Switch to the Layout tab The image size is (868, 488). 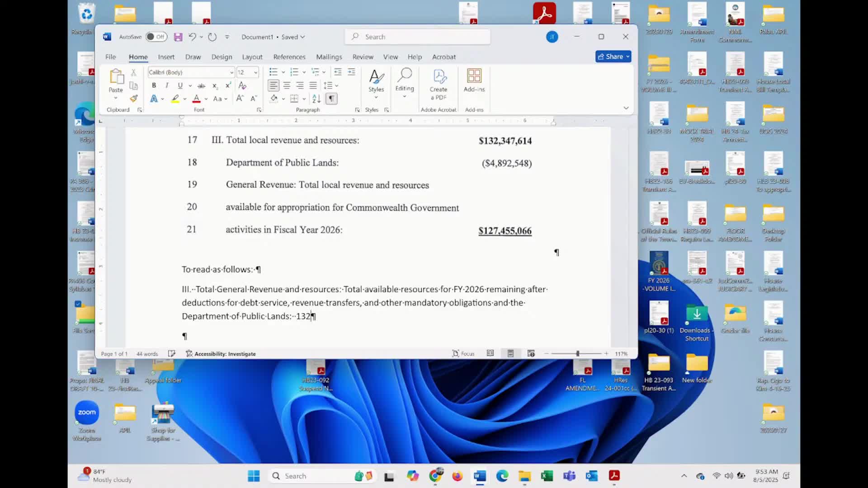tap(252, 57)
